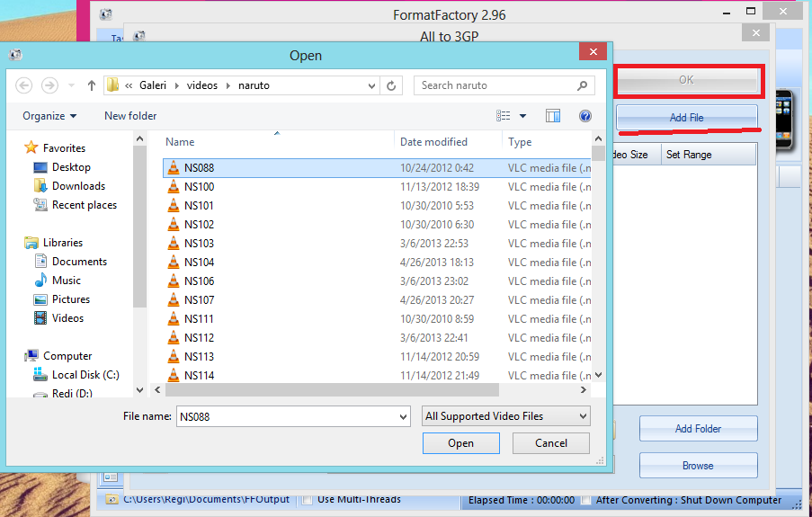Image resolution: width=812 pixels, height=517 pixels.
Task: Select the NS114 file
Action: (377, 376)
